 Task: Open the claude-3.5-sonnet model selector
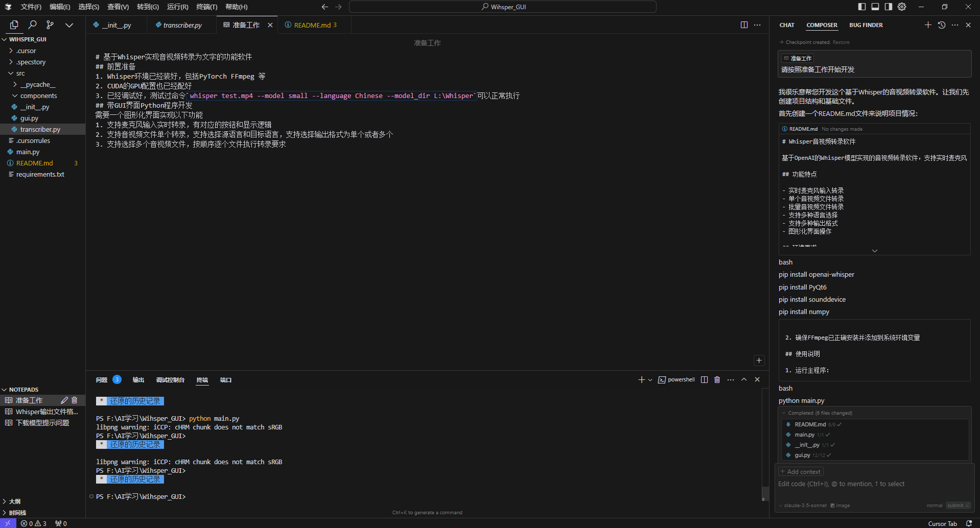point(803,506)
